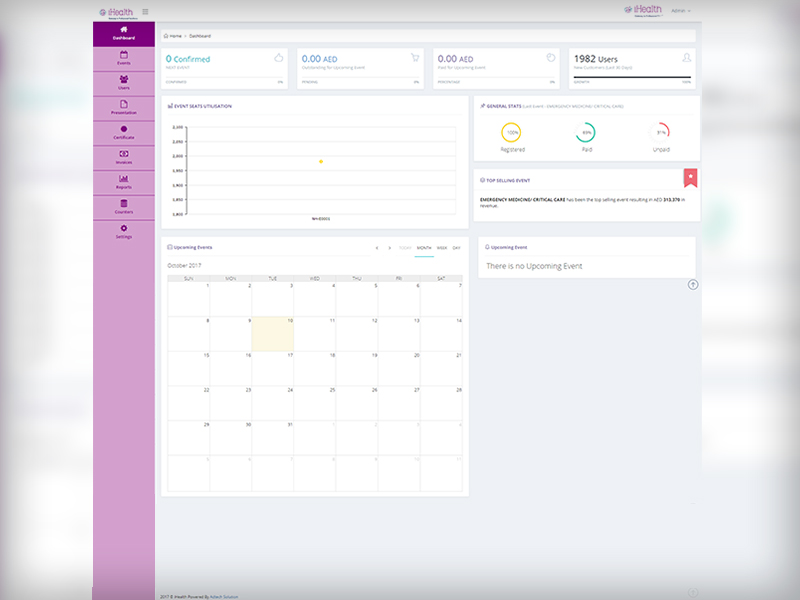Open the Counters sidebar icon

pos(124,207)
